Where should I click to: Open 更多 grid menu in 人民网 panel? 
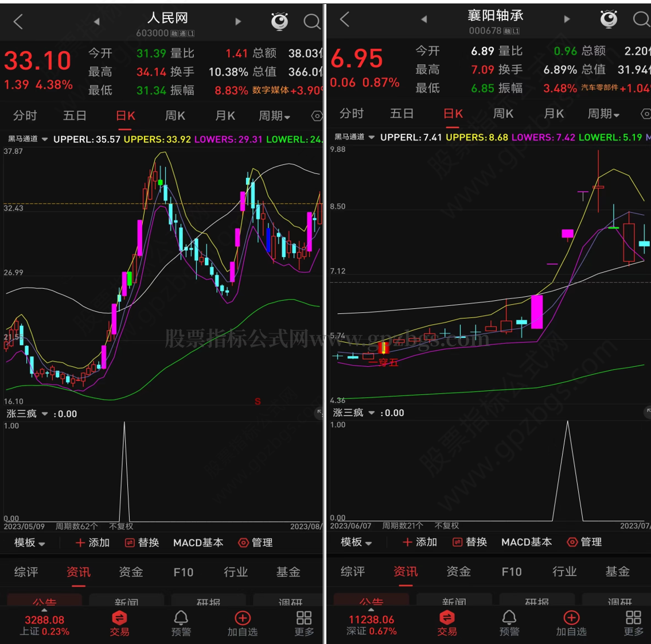304,624
